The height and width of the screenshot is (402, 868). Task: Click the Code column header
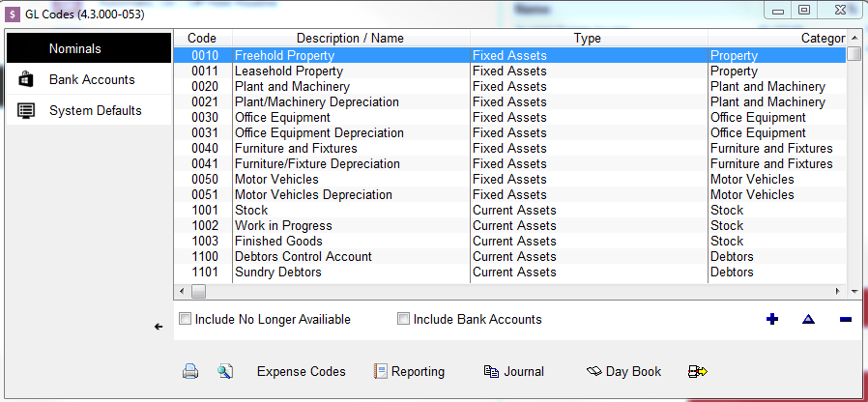(203, 39)
